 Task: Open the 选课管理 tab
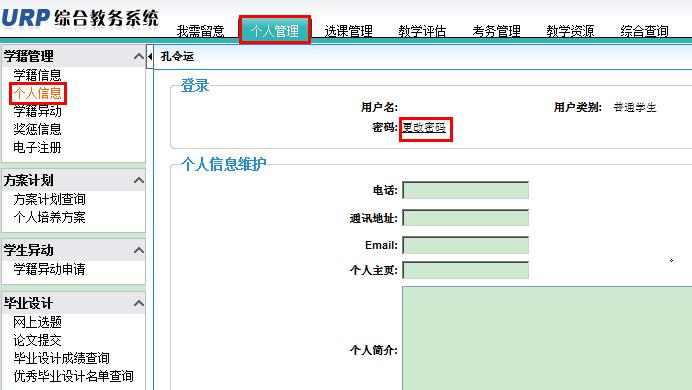pos(348,31)
